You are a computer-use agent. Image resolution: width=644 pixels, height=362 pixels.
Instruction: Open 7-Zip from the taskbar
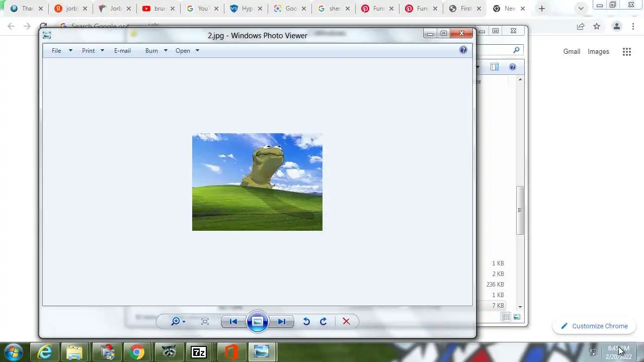coord(199,352)
